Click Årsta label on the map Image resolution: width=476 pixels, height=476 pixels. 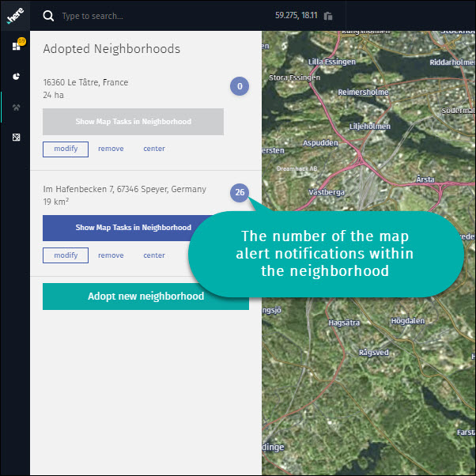[425, 179]
